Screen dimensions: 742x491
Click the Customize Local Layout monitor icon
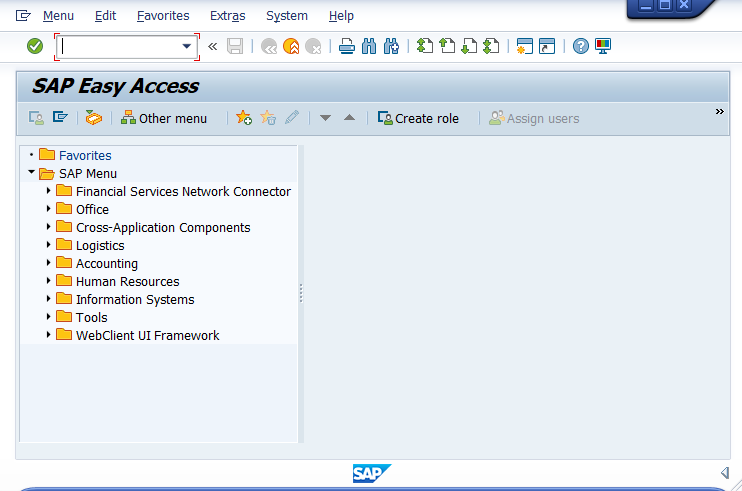pyautogui.click(x=603, y=46)
